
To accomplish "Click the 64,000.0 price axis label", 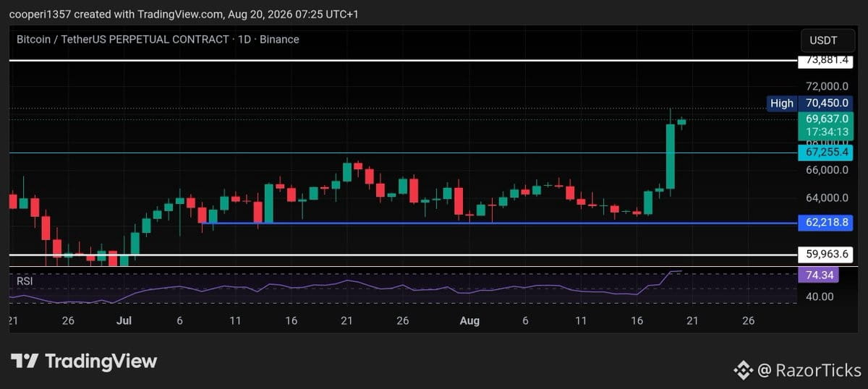I will tap(825, 197).
